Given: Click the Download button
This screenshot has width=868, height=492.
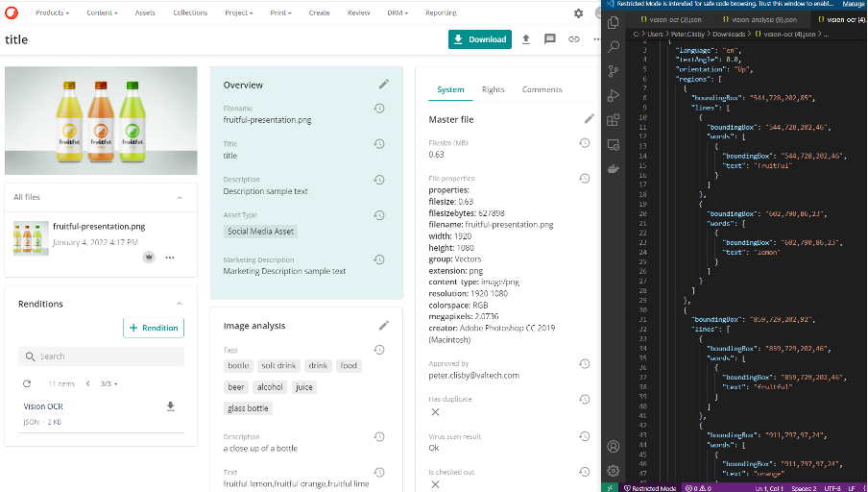Looking at the screenshot, I should tap(480, 39).
